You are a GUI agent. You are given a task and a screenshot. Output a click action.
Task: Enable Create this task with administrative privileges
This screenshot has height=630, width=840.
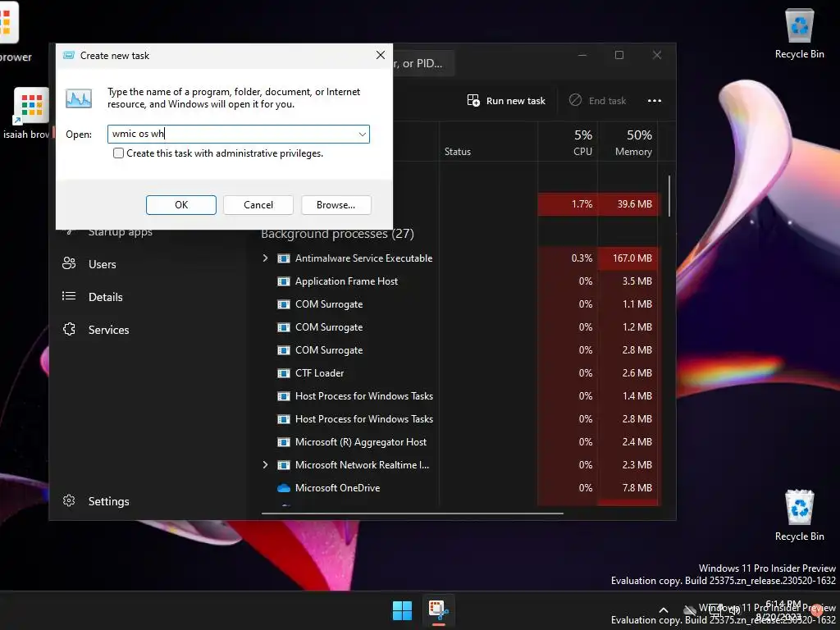click(x=118, y=153)
